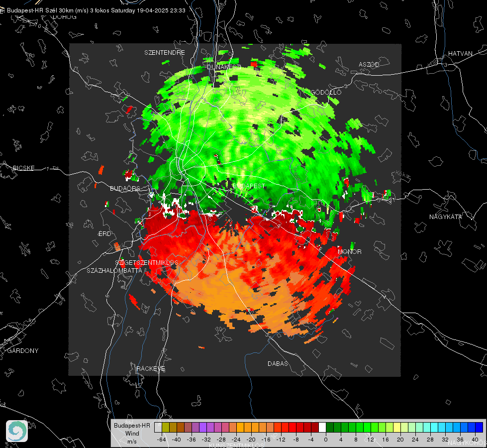Click the SZIGETSZENTMIKLÓS city label

[x=147, y=262]
